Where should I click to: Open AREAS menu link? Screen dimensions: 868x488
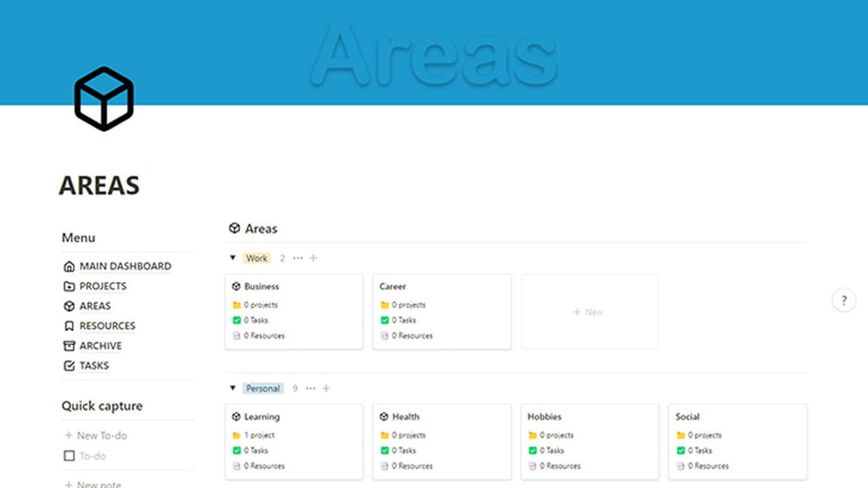click(95, 306)
